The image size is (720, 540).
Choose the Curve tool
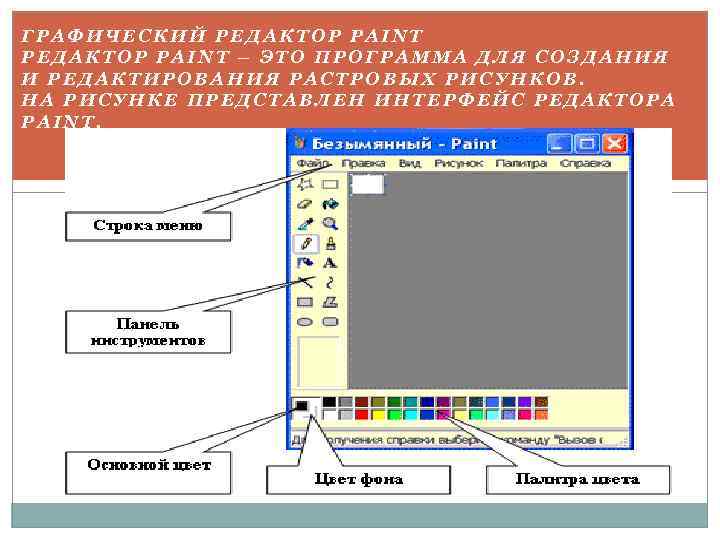pyautogui.click(x=330, y=282)
